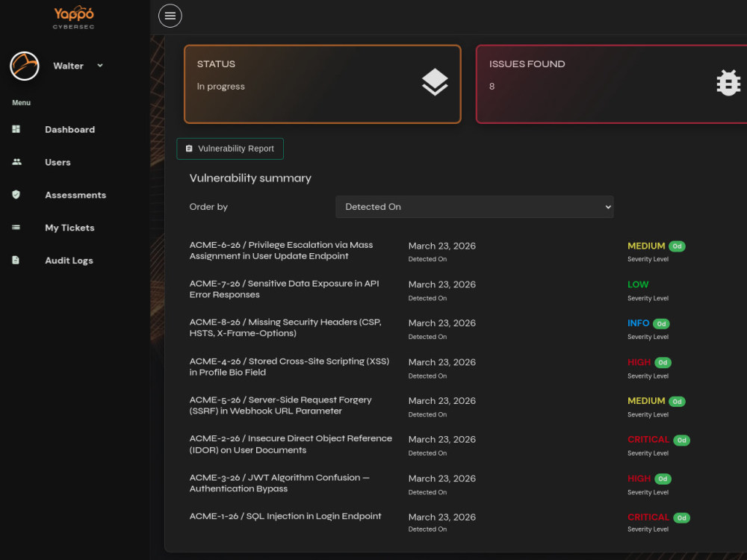Click the Walter username label
The height and width of the screenshot is (560, 747).
pyautogui.click(x=68, y=66)
